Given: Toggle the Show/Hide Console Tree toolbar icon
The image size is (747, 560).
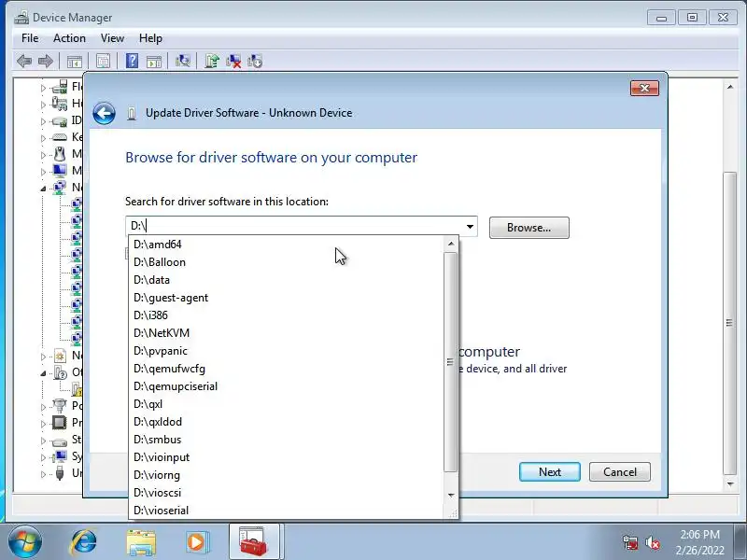Looking at the screenshot, I should pos(75,61).
